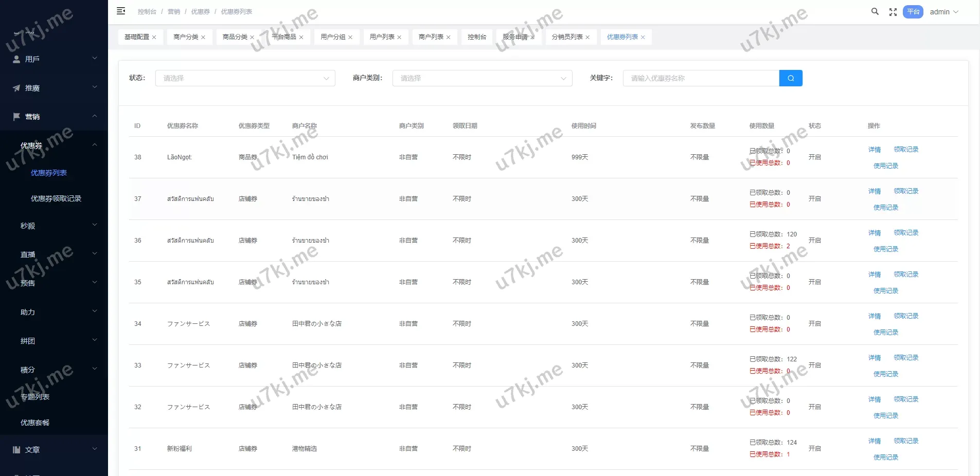Viewport: 980px width, 476px height.
Task: Open 优惠券领取记录 in the sidebar
Action: 56,198
